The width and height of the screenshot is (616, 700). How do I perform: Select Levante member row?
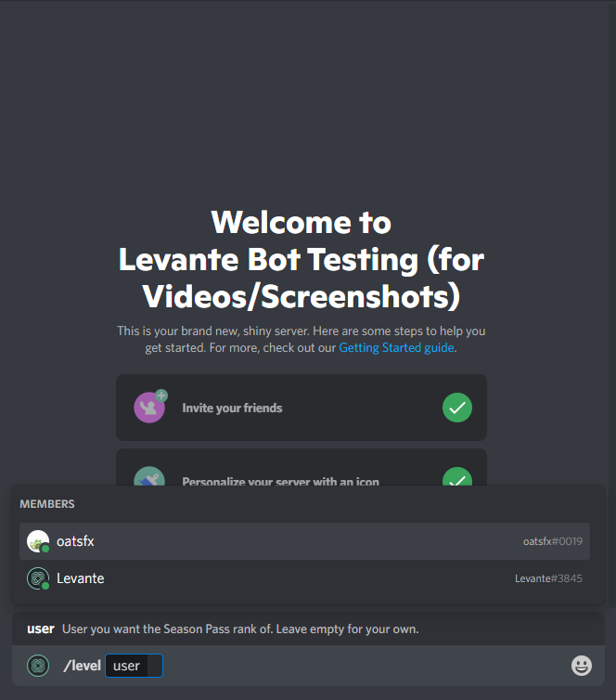click(304, 578)
